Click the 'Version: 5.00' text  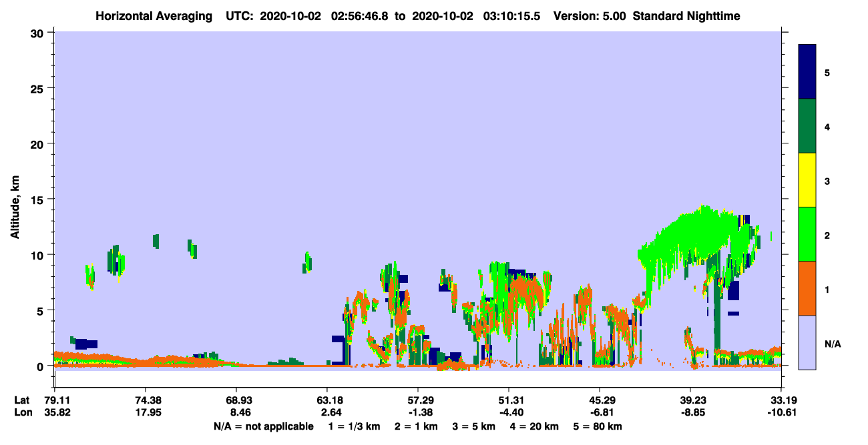590,15
